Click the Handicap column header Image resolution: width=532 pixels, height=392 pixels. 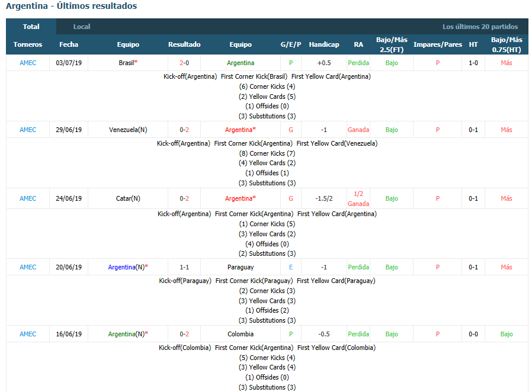coord(324,44)
